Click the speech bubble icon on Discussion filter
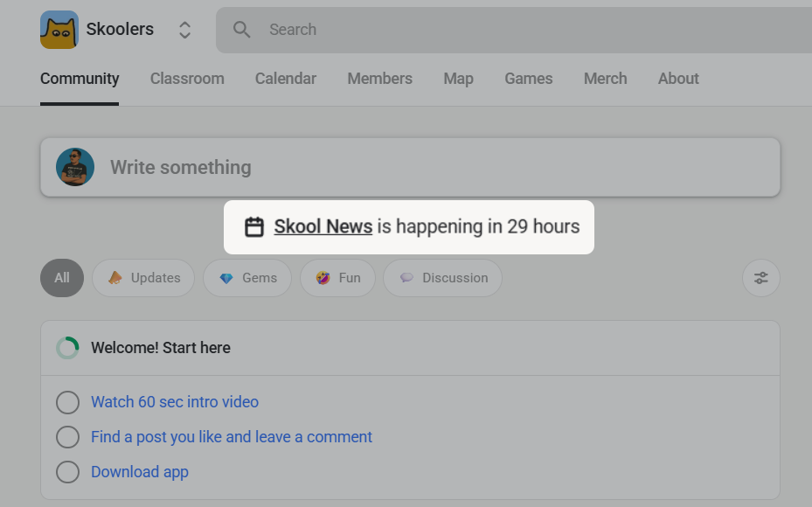Screen dimensions: 812x507 406,277
